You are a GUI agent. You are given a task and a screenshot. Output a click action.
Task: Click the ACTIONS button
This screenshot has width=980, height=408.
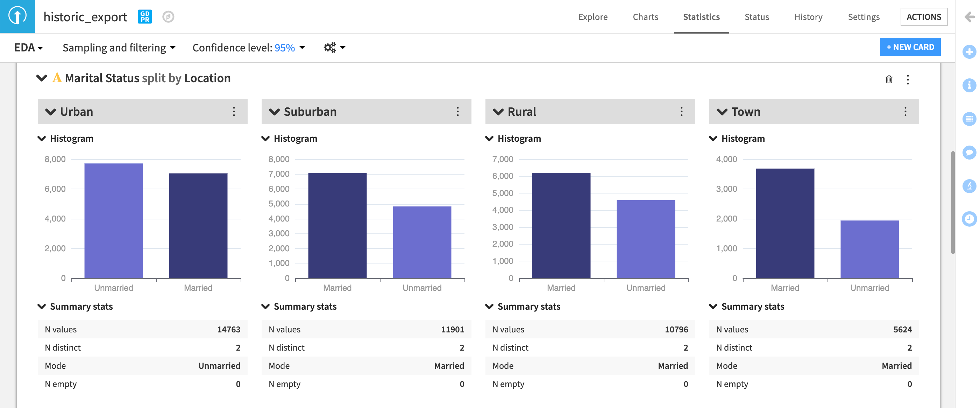[x=924, y=17]
